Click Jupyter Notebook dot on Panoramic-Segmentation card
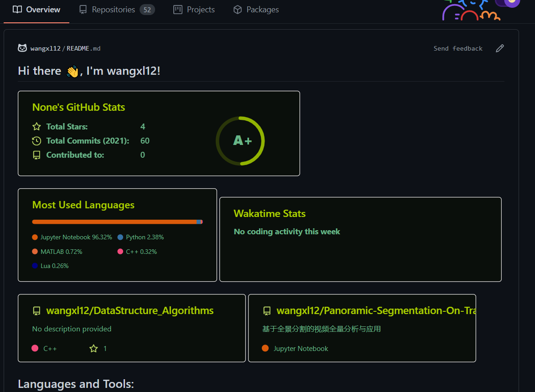The image size is (535, 392). pyautogui.click(x=265, y=348)
